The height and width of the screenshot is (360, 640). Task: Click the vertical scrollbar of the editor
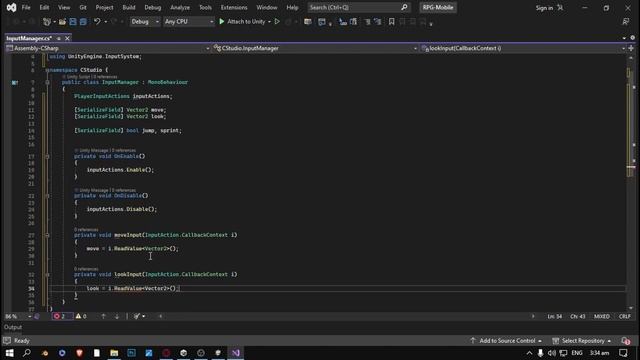point(631,184)
